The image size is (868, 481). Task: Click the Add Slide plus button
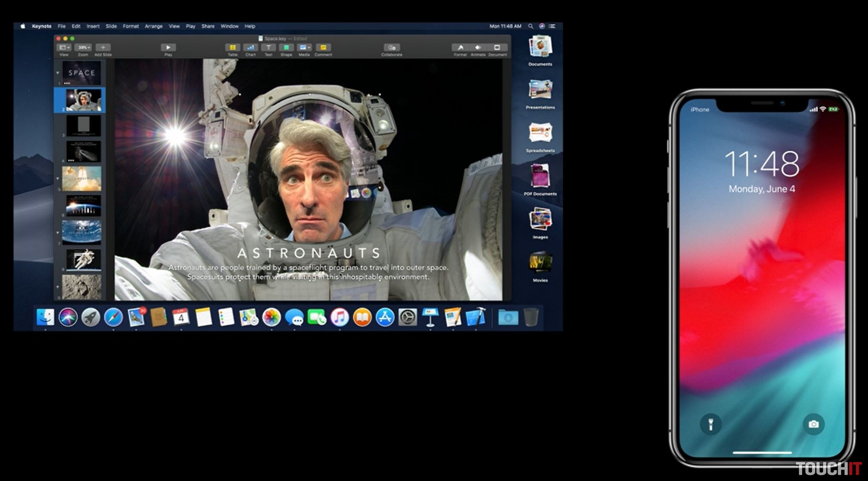tap(103, 48)
